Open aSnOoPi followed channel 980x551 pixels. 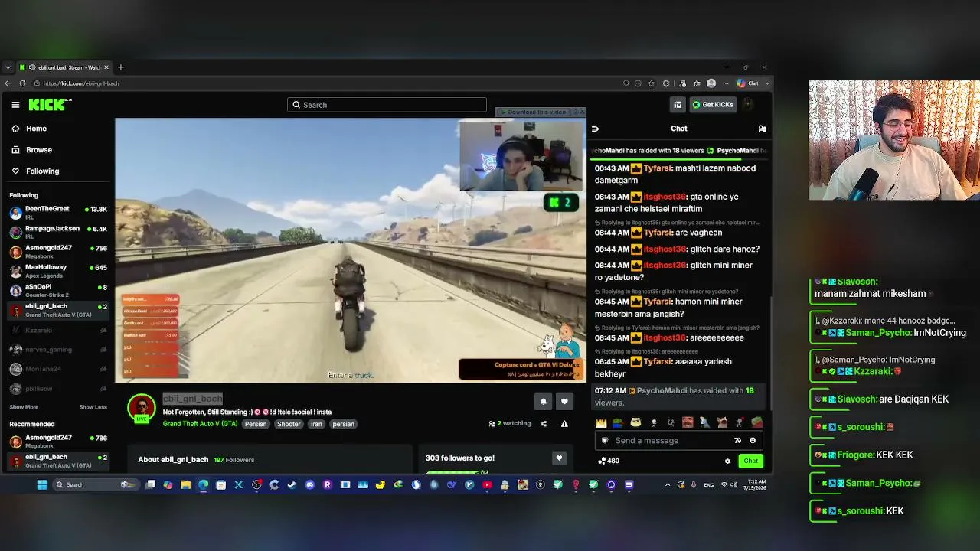click(x=57, y=290)
